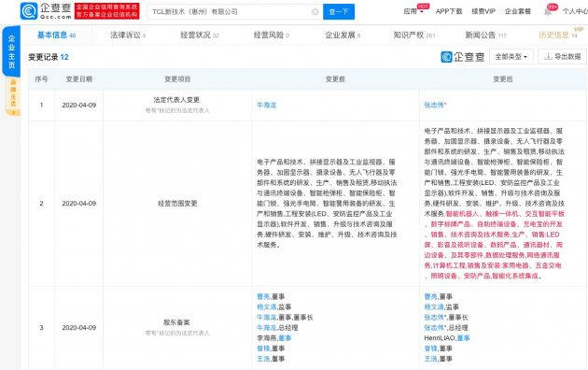
Task: Click the 企查查 watermark logo beside 全部类型
Action: [x=463, y=57]
